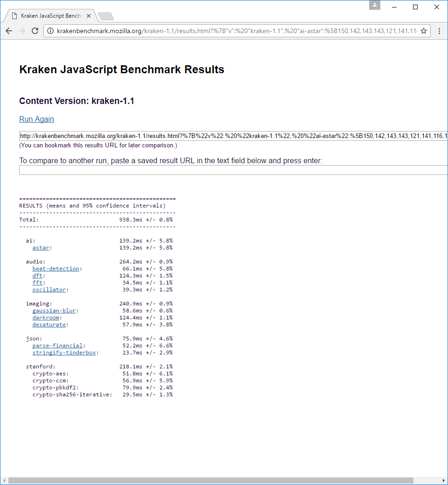Click the Kraken JavaScript Benchmark Results heading
Viewport: 448px width, 485px height.
coord(122,69)
